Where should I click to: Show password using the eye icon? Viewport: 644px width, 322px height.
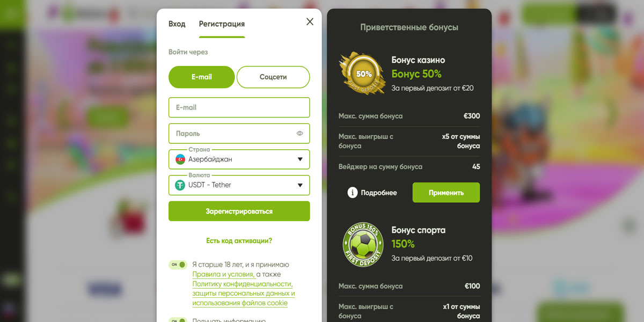[299, 133]
